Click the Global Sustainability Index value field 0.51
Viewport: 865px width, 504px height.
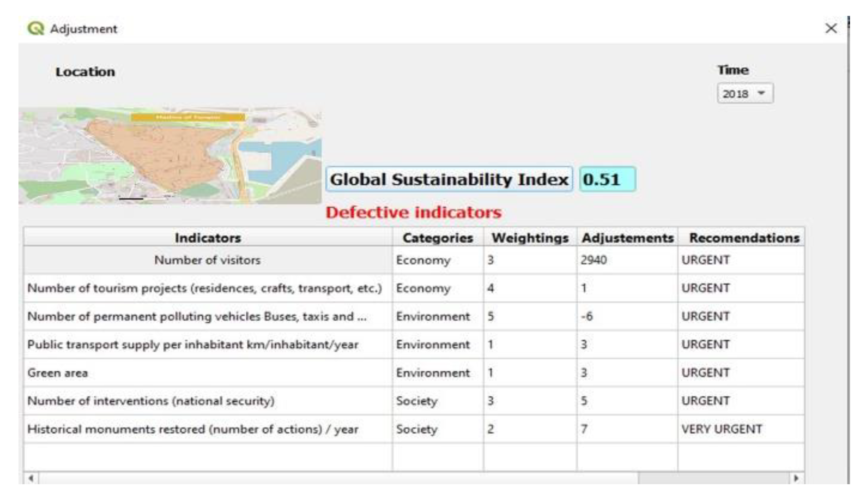607,179
